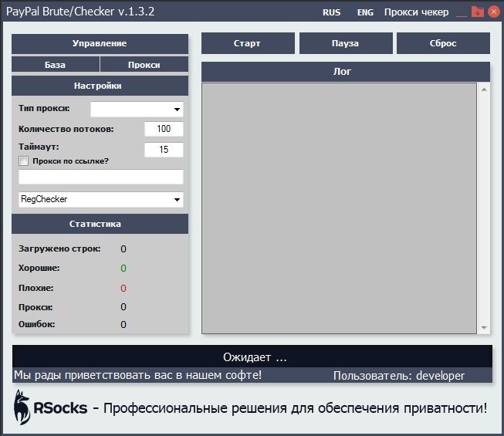Click the 'Старт' button
The width and height of the screenshot is (504, 436).
pyautogui.click(x=248, y=43)
